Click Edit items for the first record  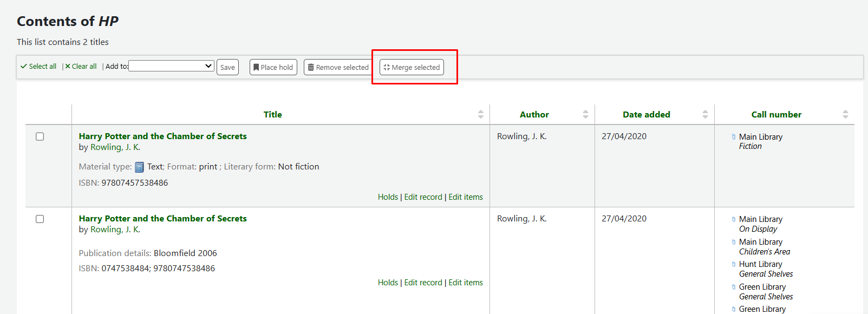[x=466, y=197]
